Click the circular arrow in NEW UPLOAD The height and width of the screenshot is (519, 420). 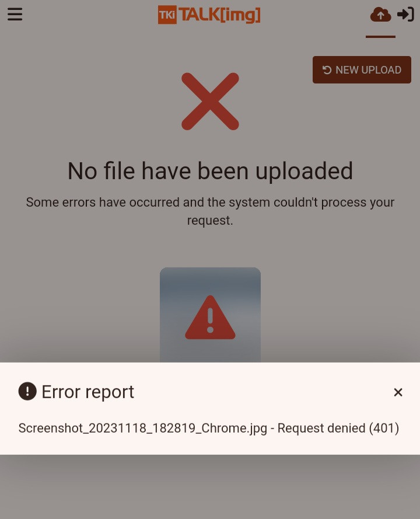[327, 70]
